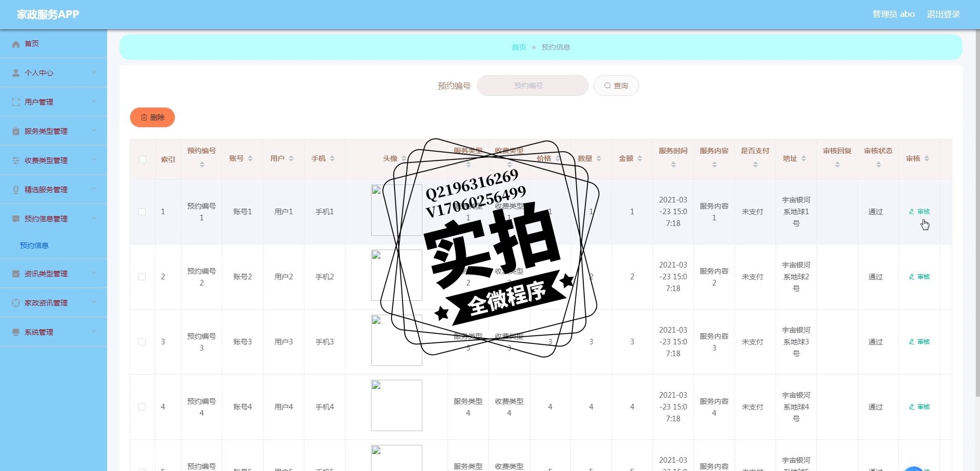Screen dimensions: 980x471
Task: Sort table by 服务时间 column arrows
Action: coord(673,165)
